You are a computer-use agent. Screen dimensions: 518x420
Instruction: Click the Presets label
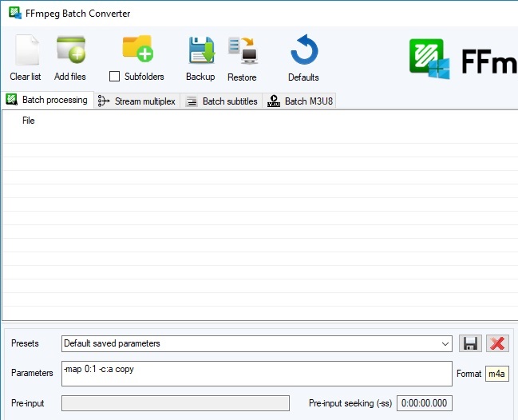[x=25, y=343]
